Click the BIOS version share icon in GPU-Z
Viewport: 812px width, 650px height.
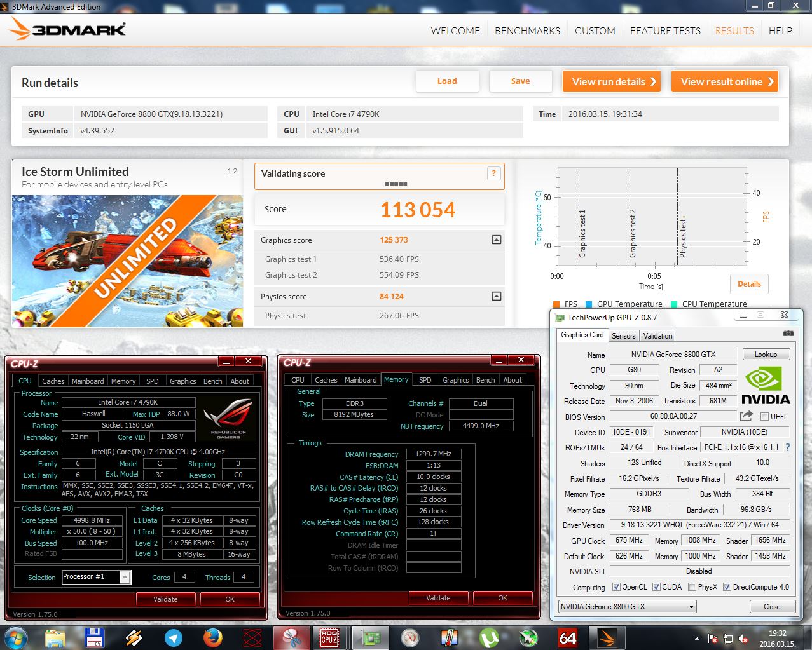[746, 416]
